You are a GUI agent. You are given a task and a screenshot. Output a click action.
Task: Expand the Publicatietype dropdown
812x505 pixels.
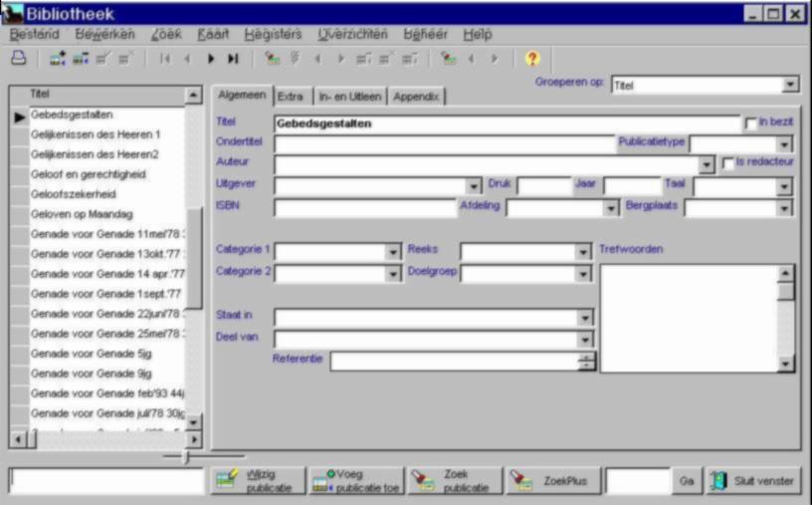tap(785, 143)
